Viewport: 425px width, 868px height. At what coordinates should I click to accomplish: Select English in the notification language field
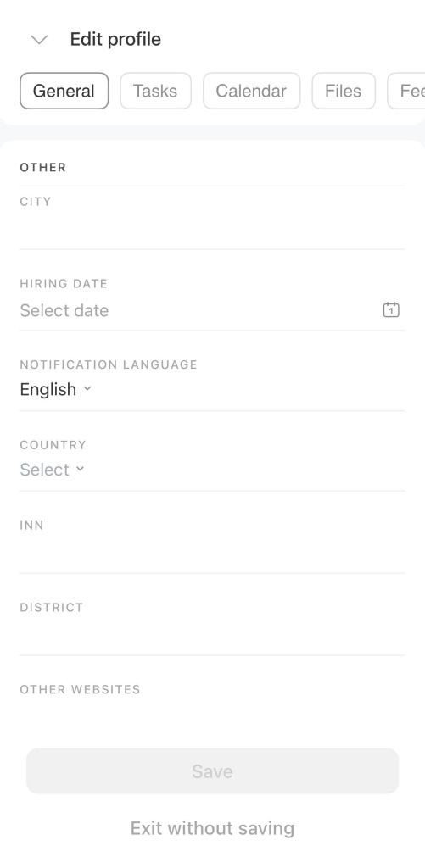[48, 389]
